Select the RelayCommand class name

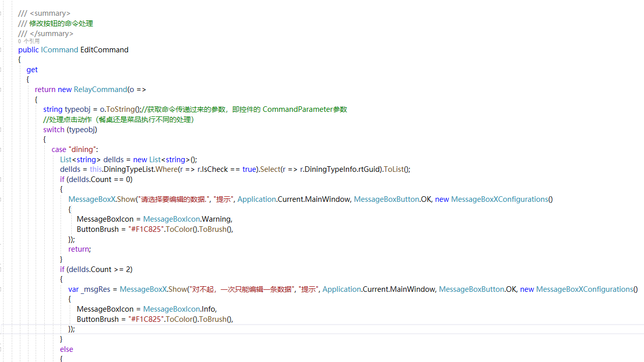pos(100,89)
